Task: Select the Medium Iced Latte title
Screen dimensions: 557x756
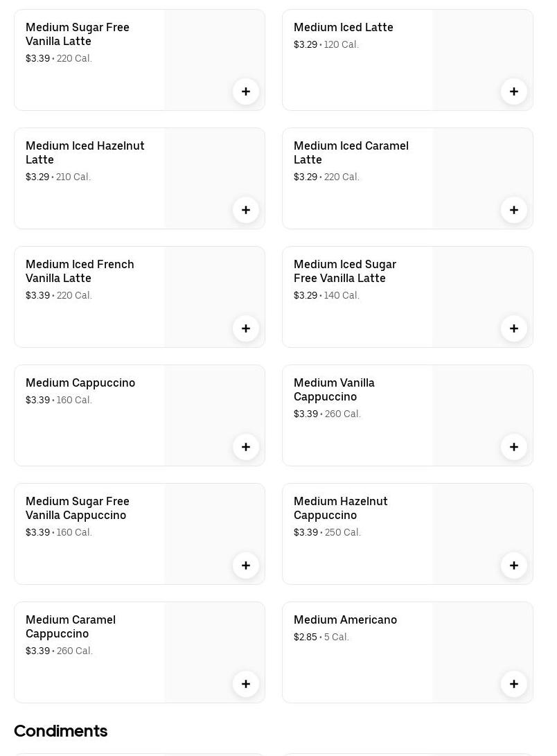Action: point(343,27)
